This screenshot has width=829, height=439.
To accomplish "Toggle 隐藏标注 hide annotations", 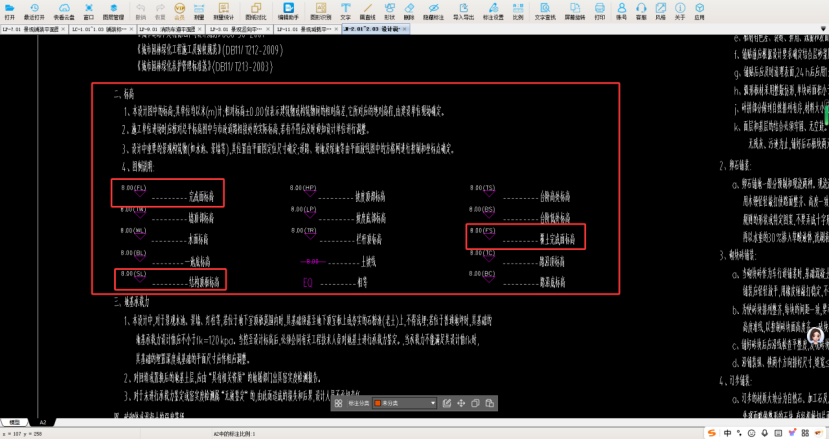I will 436,11.
